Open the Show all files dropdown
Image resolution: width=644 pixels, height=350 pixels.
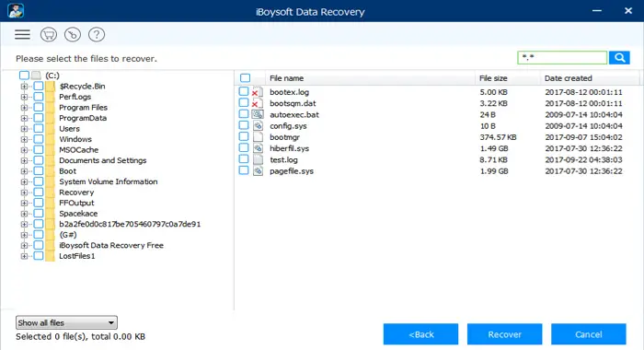coord(66,323)
